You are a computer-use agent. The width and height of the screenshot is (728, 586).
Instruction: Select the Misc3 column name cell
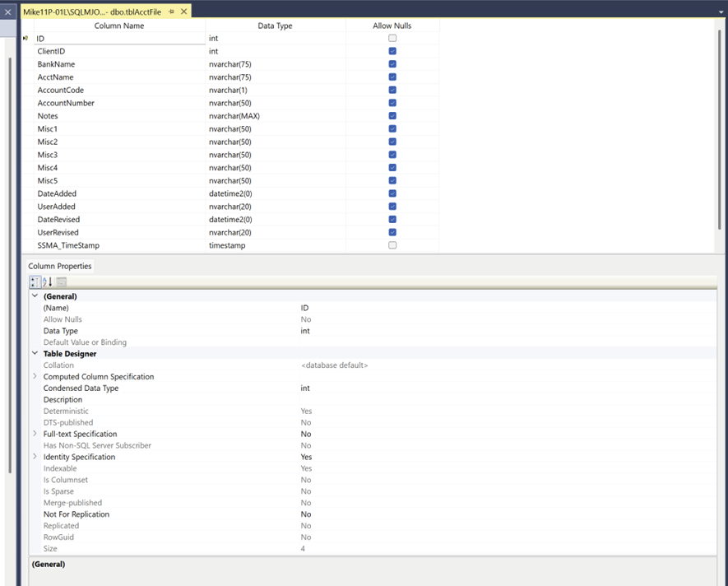120,155
